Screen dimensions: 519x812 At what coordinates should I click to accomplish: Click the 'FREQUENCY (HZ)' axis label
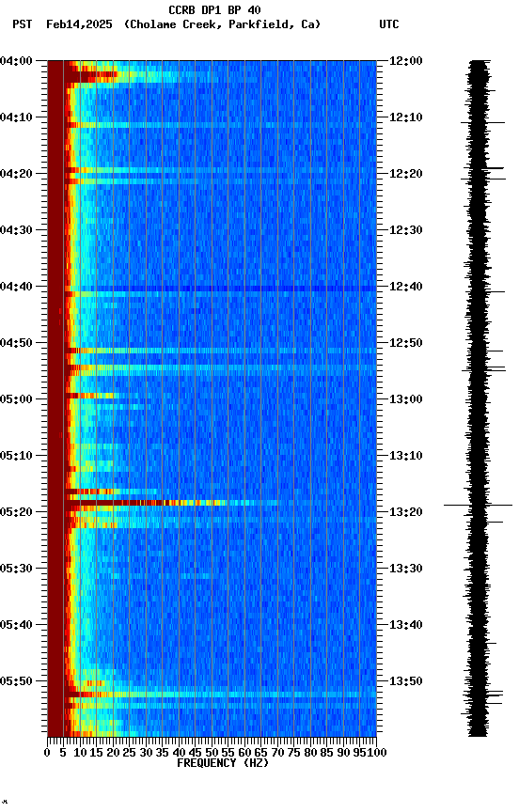tap(223, 763)
